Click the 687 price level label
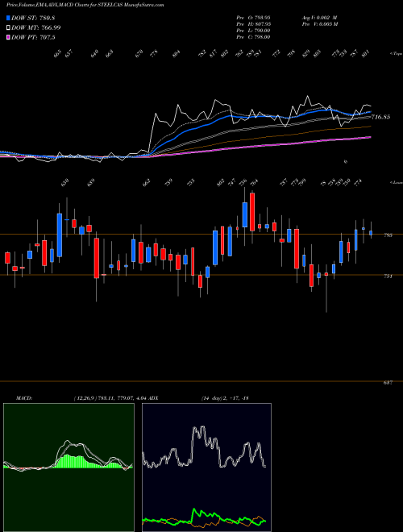Image resolution: width=403 pixels, height=532 pixels. (x=388, y=382)
